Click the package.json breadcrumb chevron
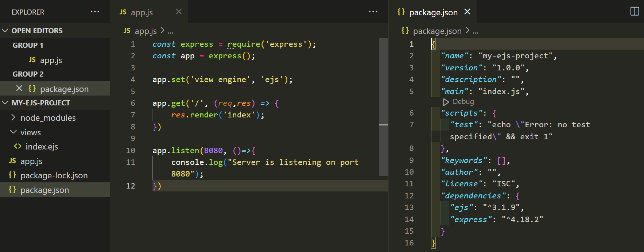This screenshot has width=644, height=252. click(468, 31)
